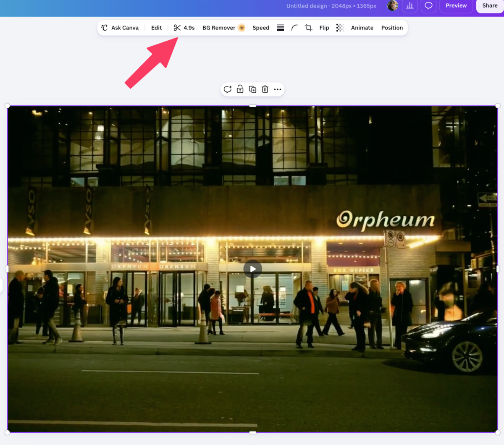
Task: Open transparency checkerboard icon
Action: (340, 28)
